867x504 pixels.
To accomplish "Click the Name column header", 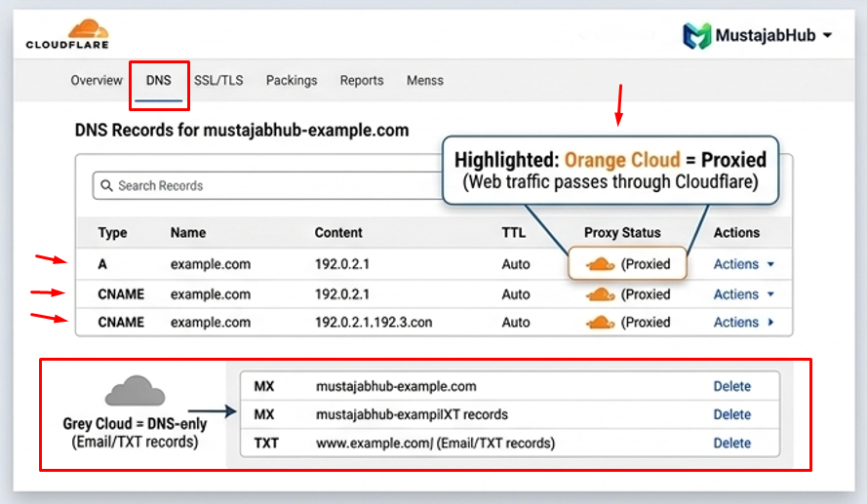I will point(188,233).
